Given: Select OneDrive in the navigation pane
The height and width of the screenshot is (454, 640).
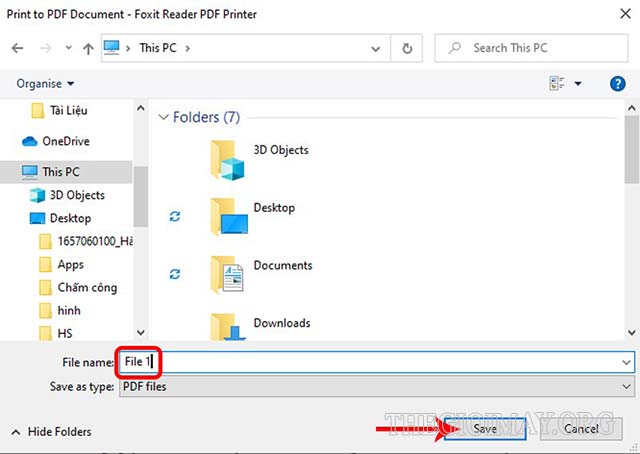Looking at the screenshot, I should [x=56, y=141].
